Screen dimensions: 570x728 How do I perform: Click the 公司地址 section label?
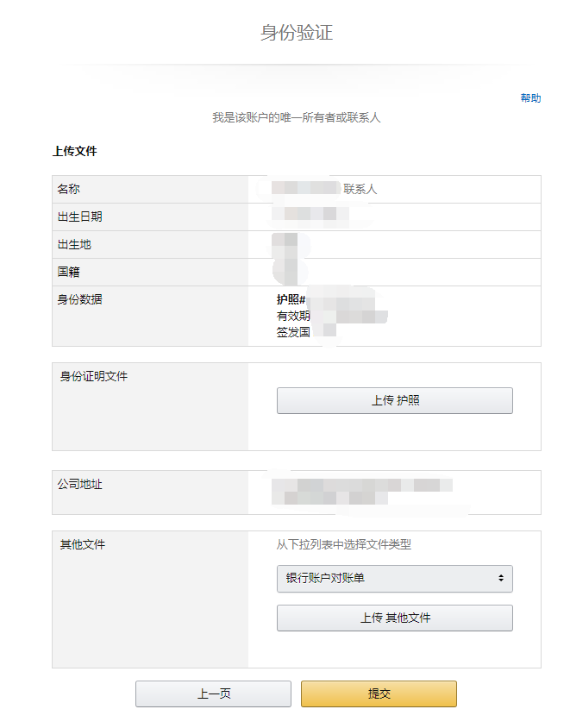80,485
